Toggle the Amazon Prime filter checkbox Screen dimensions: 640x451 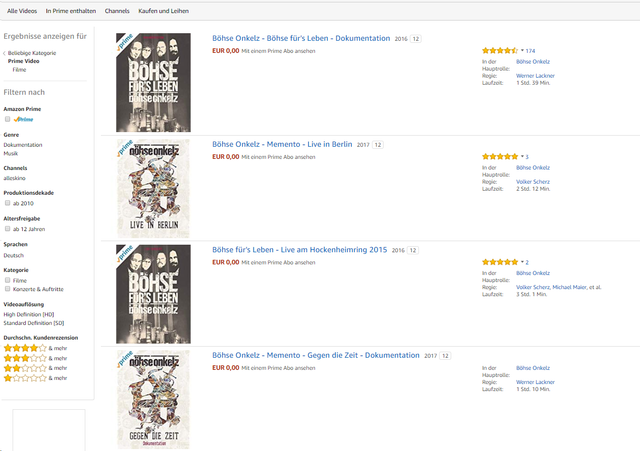coord(8,119)
